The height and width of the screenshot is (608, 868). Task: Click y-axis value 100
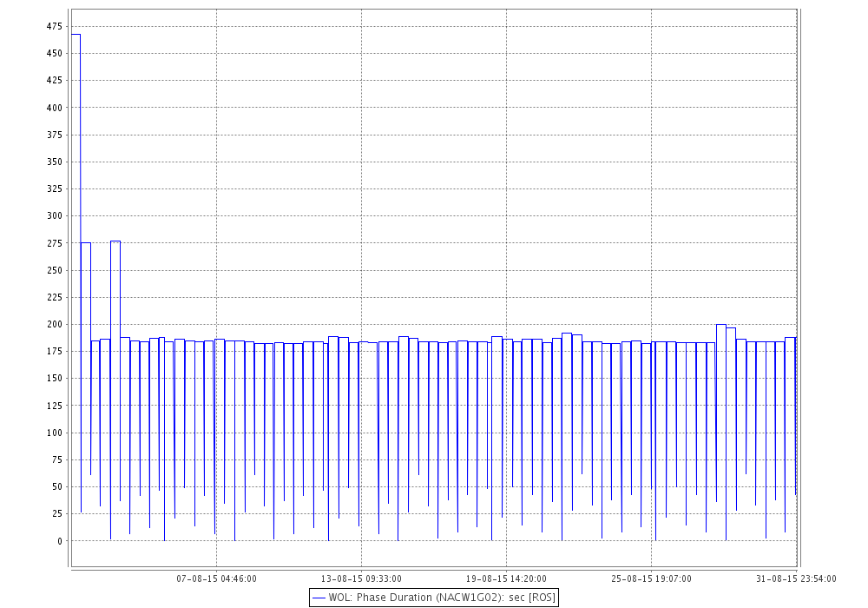54,433
